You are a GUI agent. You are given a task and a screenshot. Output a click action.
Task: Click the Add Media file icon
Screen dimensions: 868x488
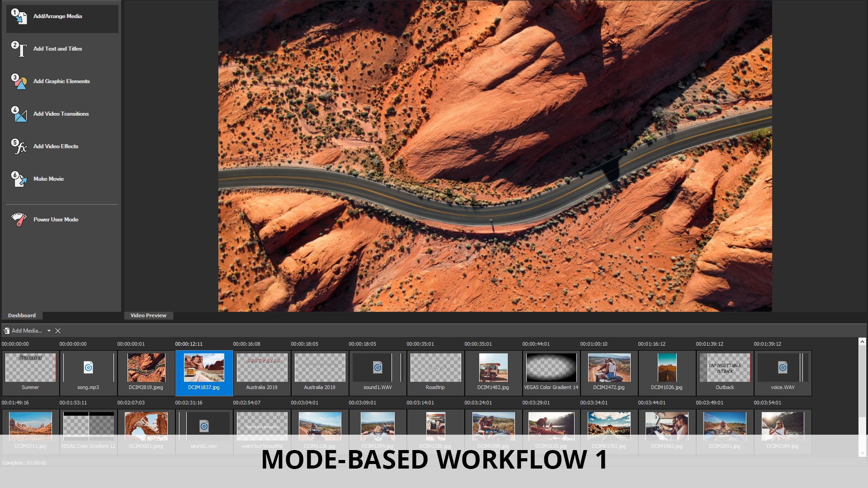6,331
